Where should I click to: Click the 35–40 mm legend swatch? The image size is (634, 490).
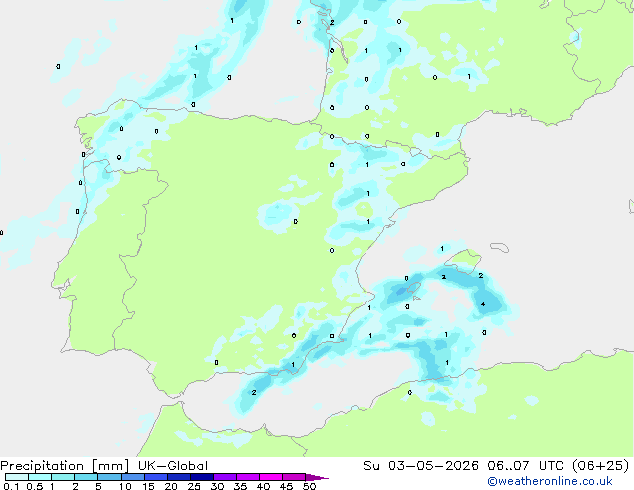[247, 477]
